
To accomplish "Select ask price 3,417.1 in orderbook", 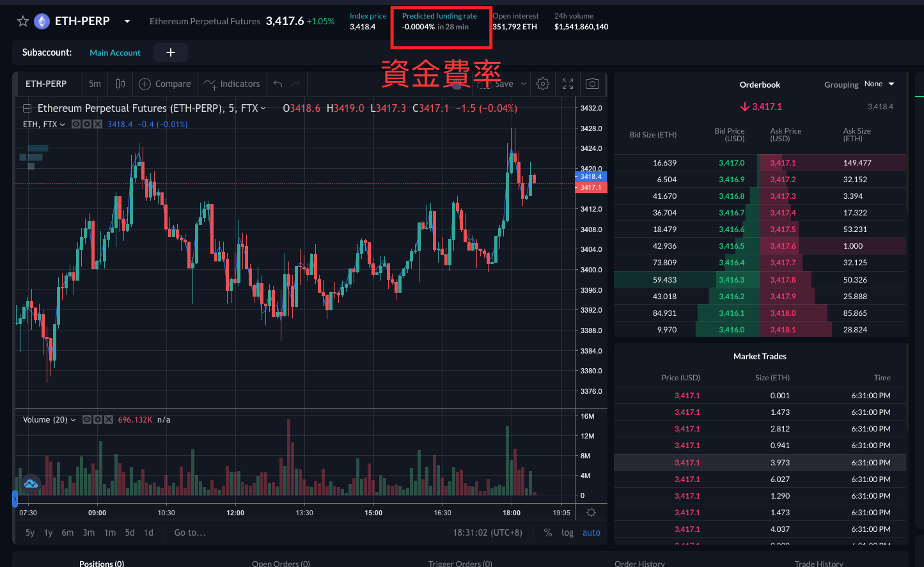I will [783, 163].
